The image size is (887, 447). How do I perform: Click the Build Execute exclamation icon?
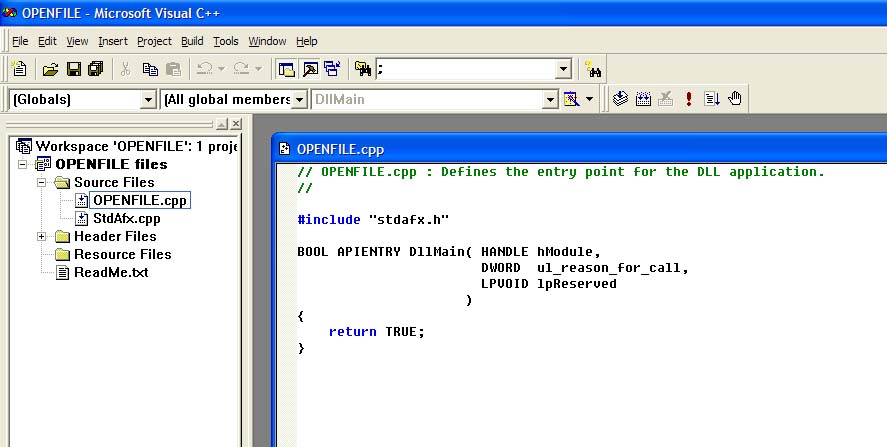tap(688, 99)
